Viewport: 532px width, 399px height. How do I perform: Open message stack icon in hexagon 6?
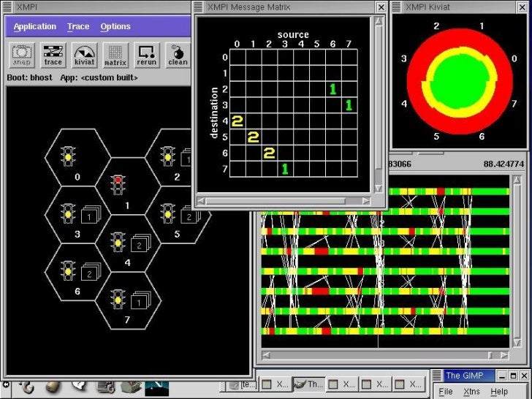pos(91,272)
